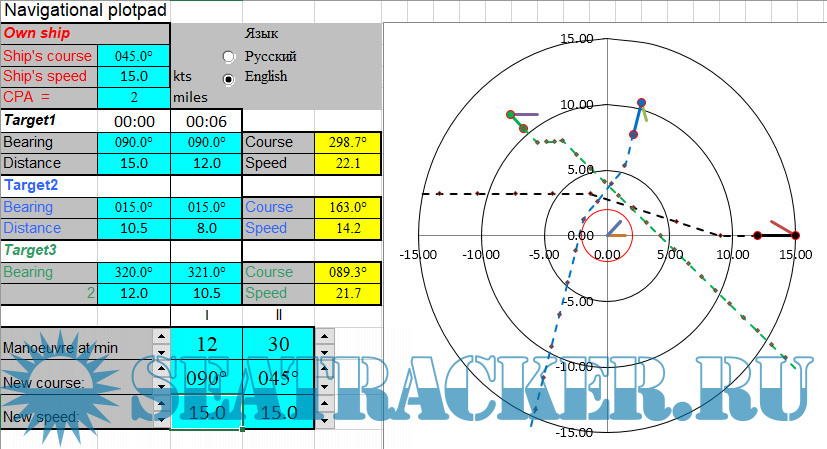
Task: Click Target1 black marker at 15.00 on chart
Action: tap(796, 236)
